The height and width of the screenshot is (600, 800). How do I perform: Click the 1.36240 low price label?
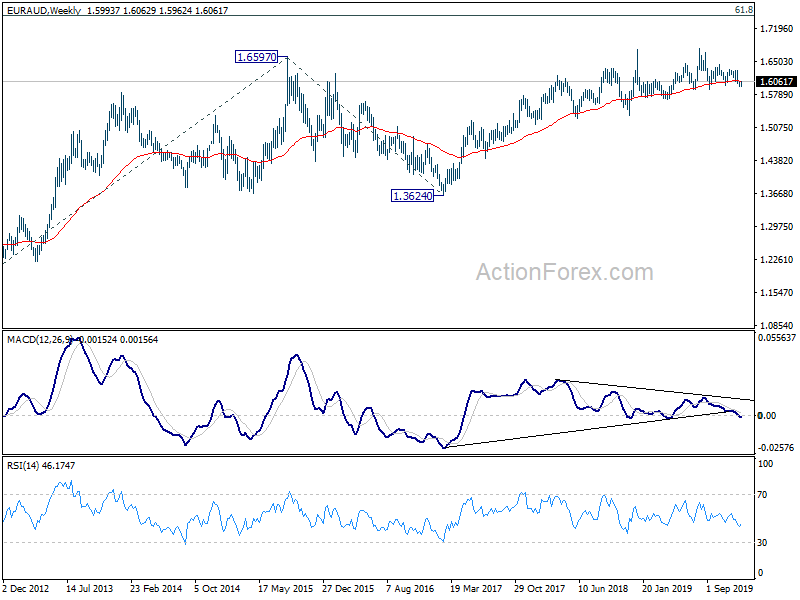tap(412, 195)
